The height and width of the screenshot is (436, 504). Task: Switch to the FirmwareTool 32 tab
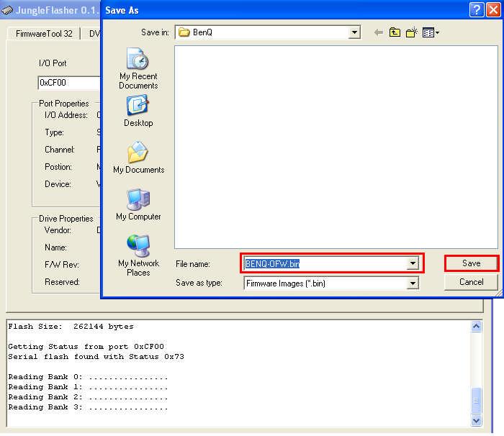point(44,33)
